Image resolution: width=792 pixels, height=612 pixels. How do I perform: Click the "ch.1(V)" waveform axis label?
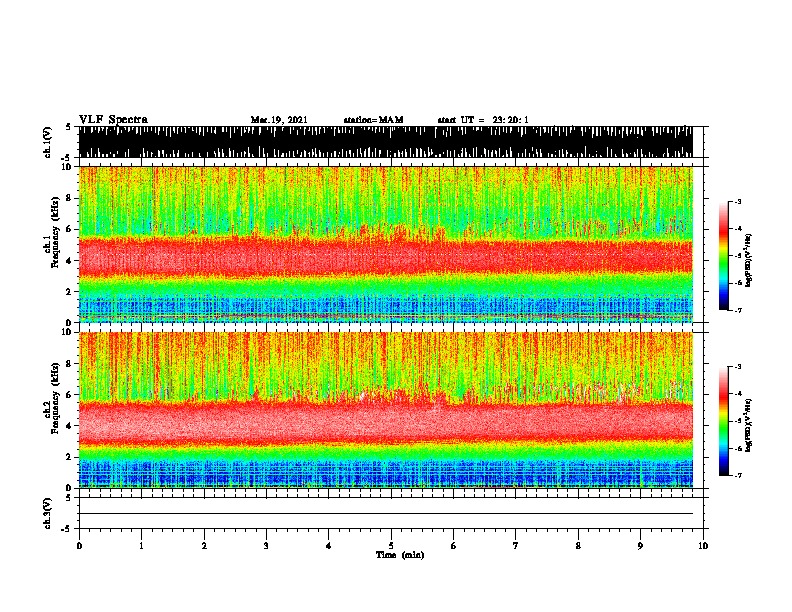coord(48,142)
